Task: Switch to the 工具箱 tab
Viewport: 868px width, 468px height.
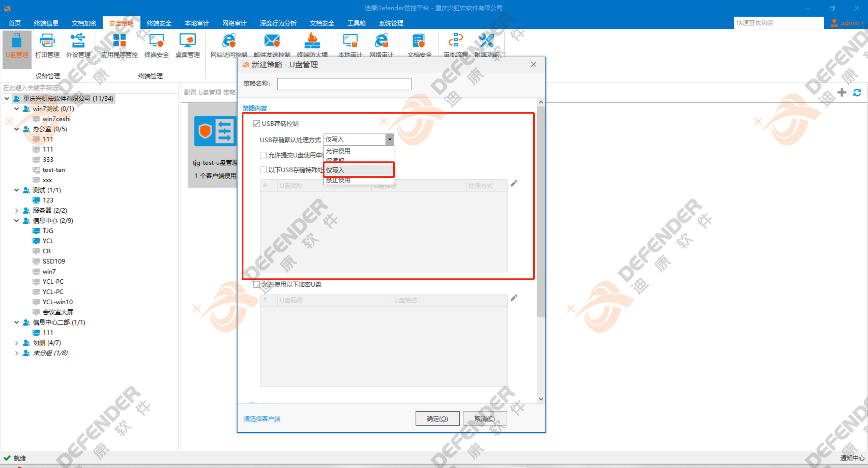Action: click(356, 23)
